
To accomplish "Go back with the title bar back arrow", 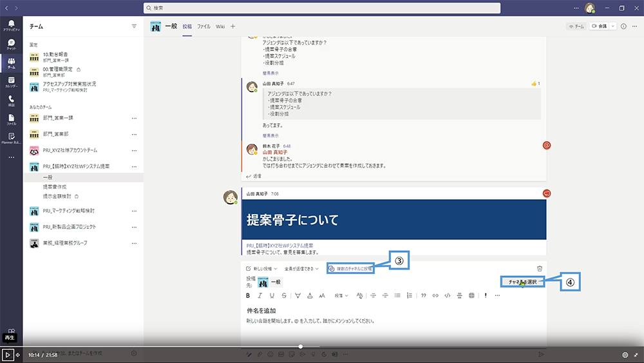I will tap(6, 8).
